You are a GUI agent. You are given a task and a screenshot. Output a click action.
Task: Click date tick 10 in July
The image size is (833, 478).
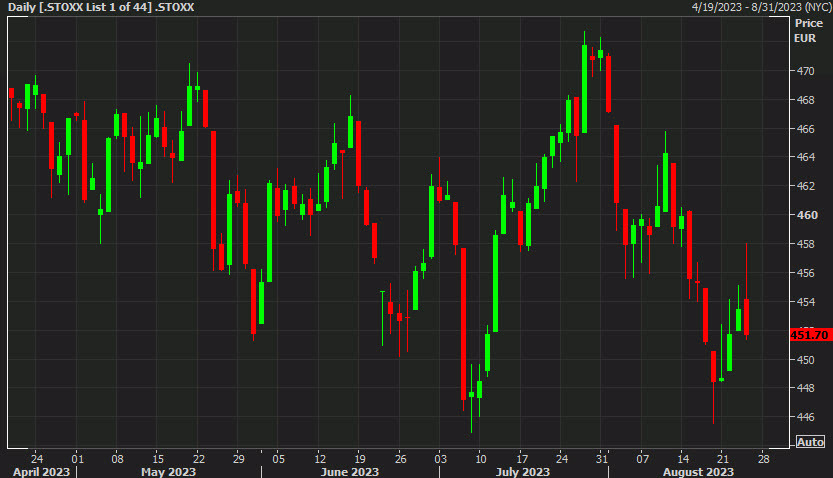(481, 459)
